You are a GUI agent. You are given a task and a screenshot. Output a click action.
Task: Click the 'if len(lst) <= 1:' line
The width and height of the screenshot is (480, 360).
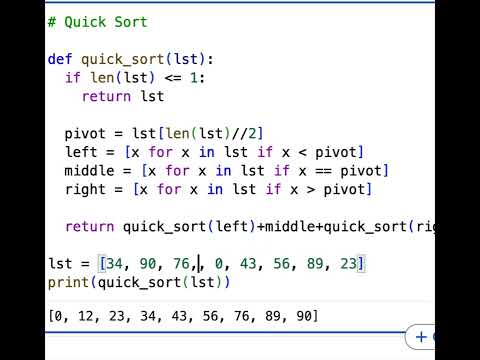pos(135,78)
